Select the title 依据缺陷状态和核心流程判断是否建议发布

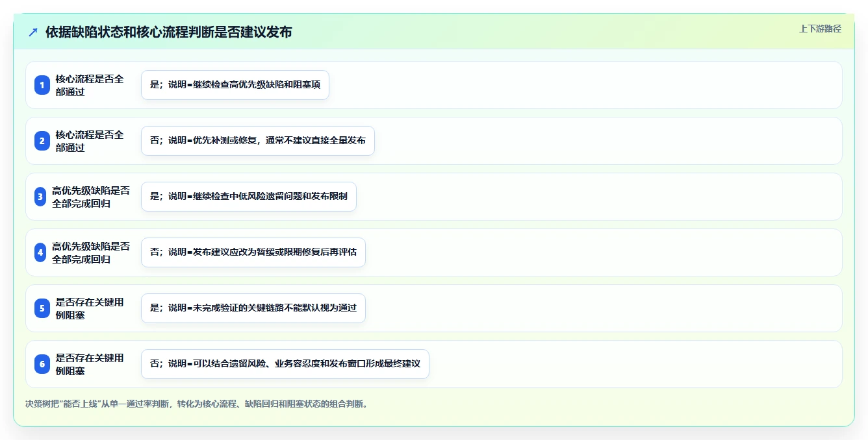click(x=169, y=32)
